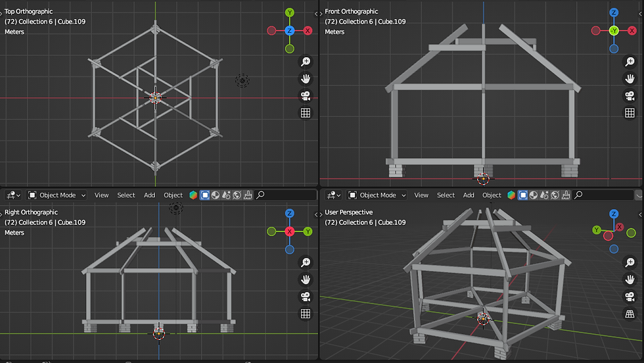Viewport: 644px width, 363px height.
Task: Click the pan hand icon in Front Orthographic viewport
Action: (x=630, y=78)
